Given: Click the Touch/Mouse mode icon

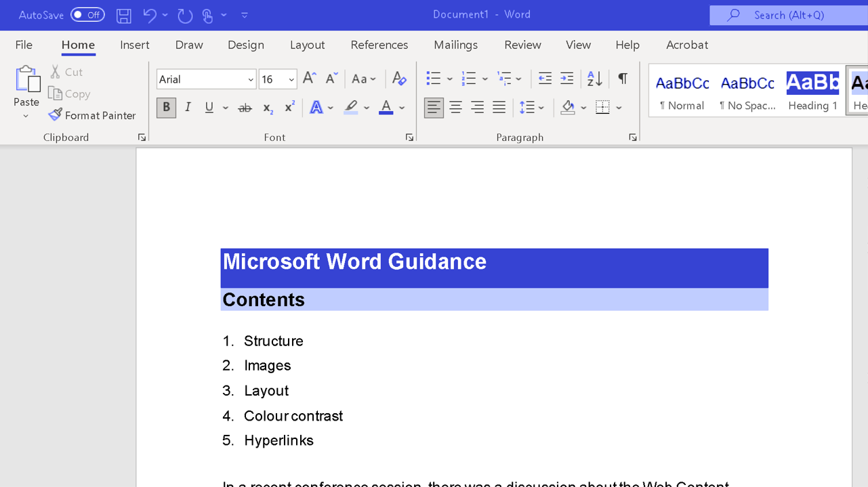Looking at the screenshot, I should [207, 15].
